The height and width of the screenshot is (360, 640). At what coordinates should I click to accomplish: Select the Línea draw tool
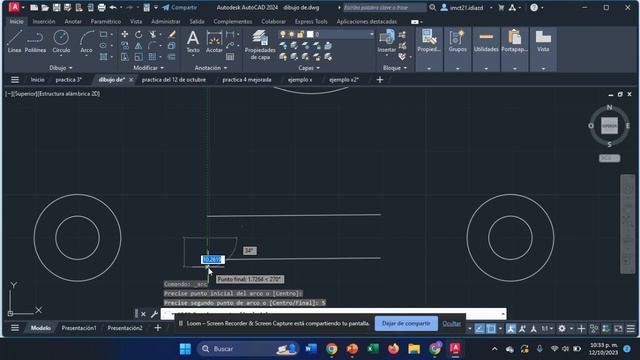point(14,42)
